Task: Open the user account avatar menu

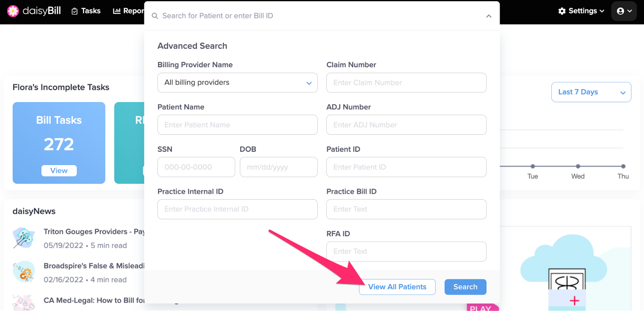Action: [624, 11]
